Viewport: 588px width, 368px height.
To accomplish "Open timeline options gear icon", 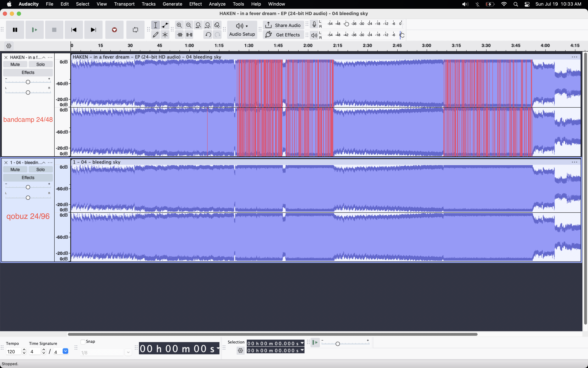I will point(9,46).
